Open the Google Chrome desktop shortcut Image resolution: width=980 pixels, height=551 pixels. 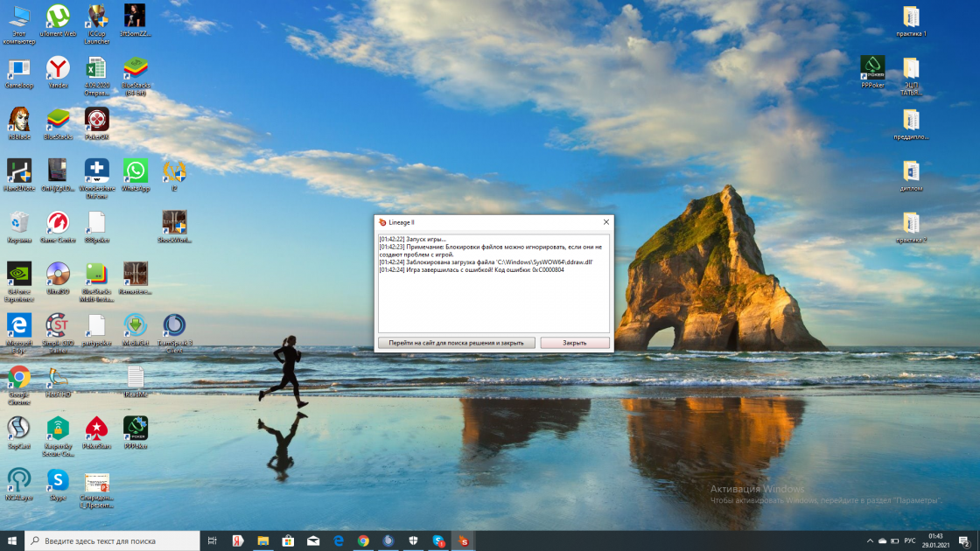(18, 377)
